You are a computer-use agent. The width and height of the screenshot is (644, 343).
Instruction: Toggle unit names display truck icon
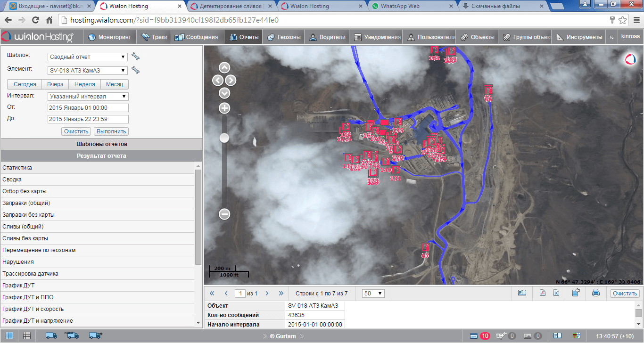coord(72,335)
